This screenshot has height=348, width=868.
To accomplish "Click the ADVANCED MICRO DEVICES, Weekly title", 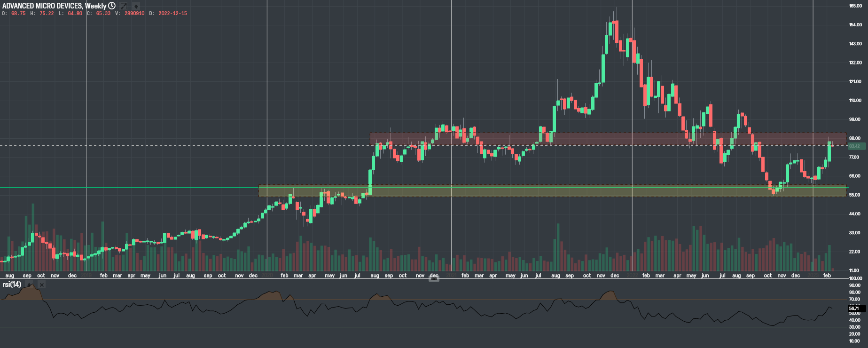I will pos(54,6).
